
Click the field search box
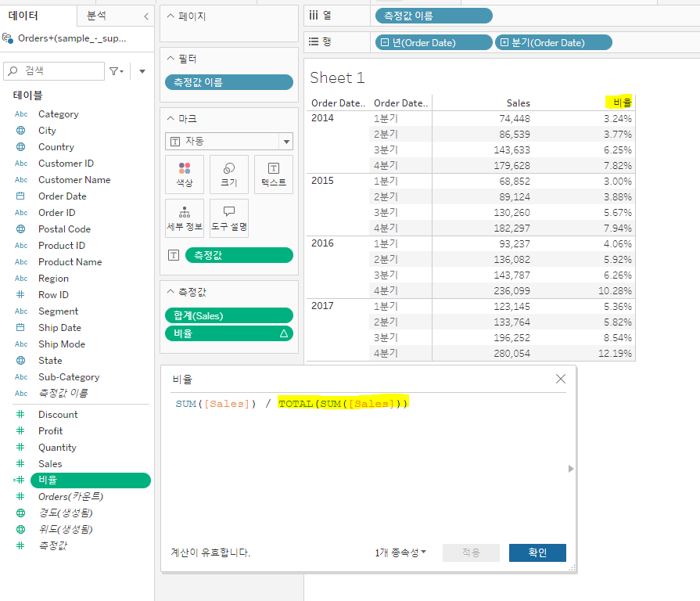coord(54,71)
